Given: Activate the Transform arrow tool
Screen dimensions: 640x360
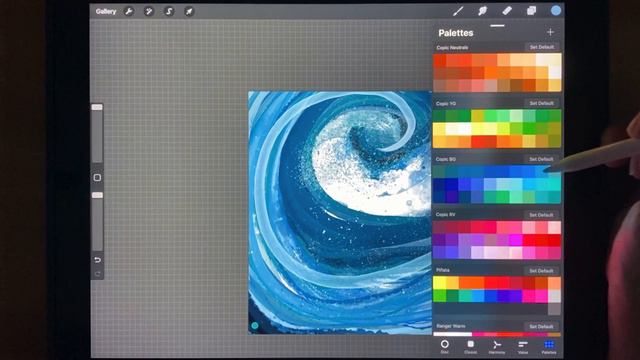Looking at the screenshot, I should click(189, 11).
